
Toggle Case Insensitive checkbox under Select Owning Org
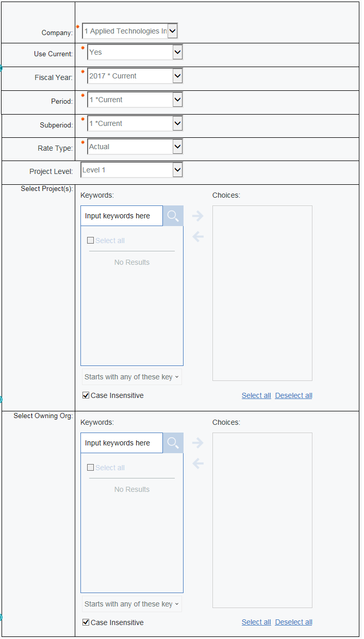(86, 622)
